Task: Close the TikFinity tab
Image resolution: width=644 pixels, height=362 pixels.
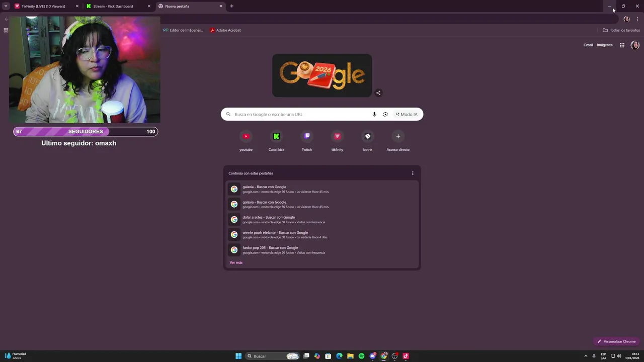Action: click(x=77, y=6)
